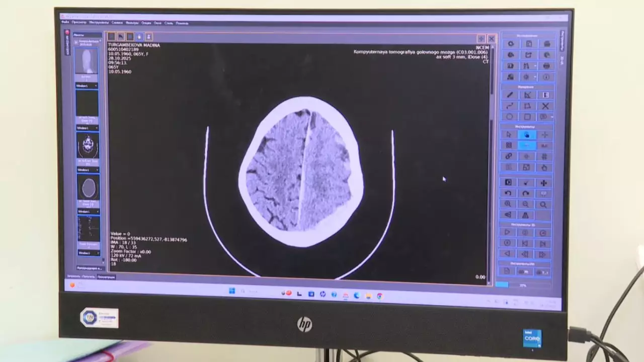Open the first Window1 dropdown under thumbnail
This screenshot has width=644, height=362.
tap(88, 86)
